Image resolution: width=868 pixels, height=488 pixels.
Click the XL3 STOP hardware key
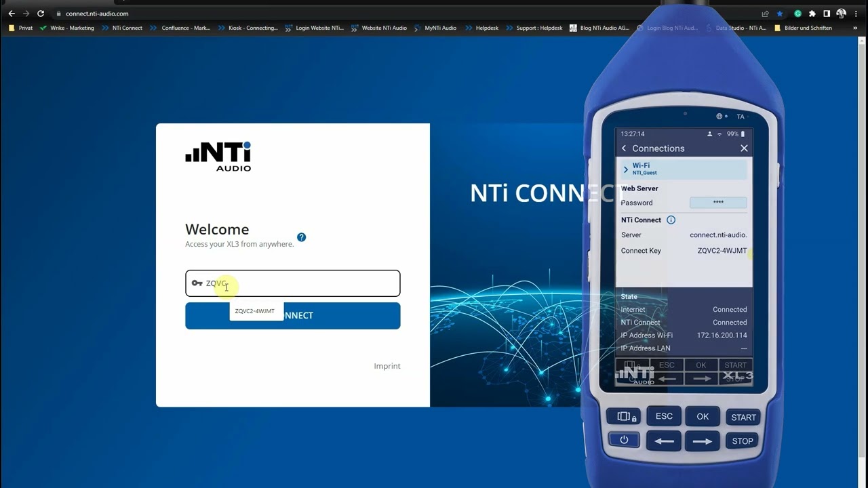[x=743, y=441]
